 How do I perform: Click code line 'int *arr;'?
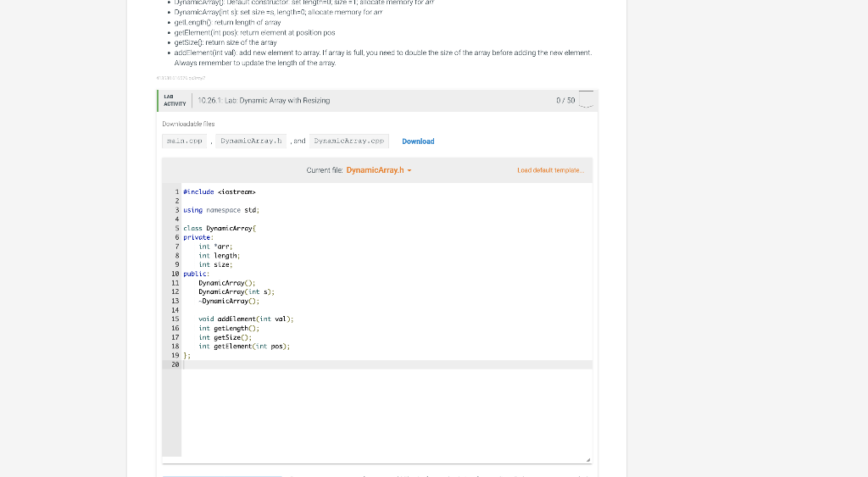(215, 247)
